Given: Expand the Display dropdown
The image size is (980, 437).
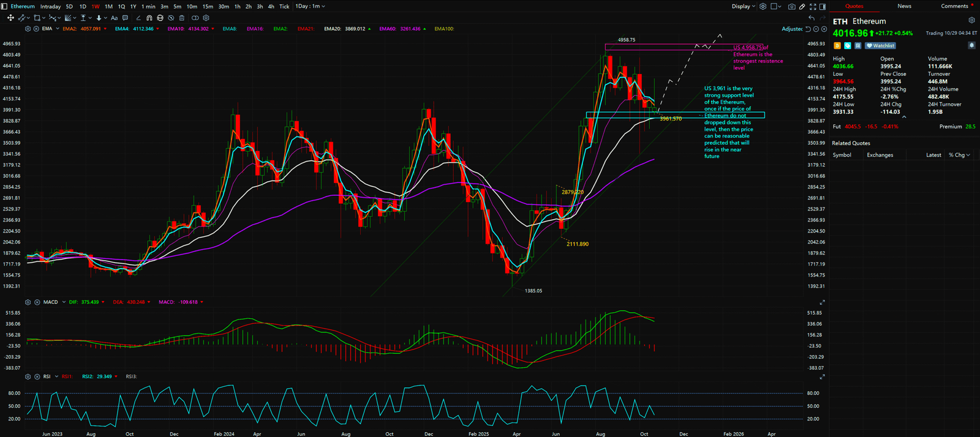Looking at the screenshot, I should coord(743,7).
